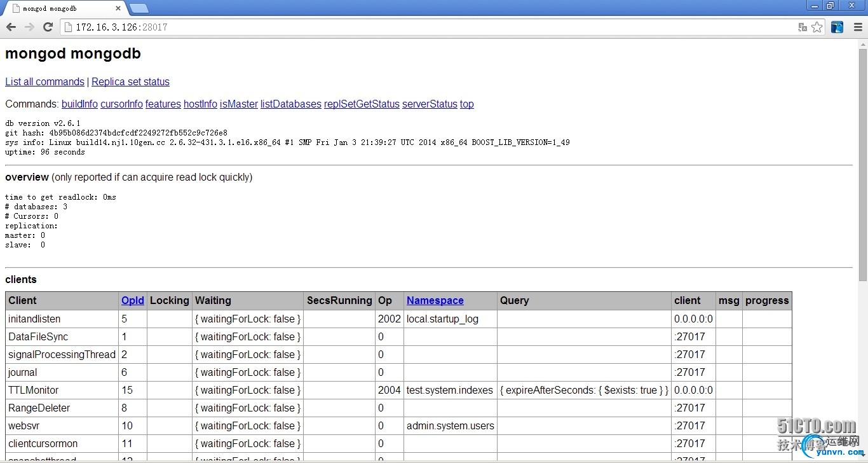Screen dimensions: 868x463
Task: Click the db version v2.6.1 line
Action: click(43, 123)
